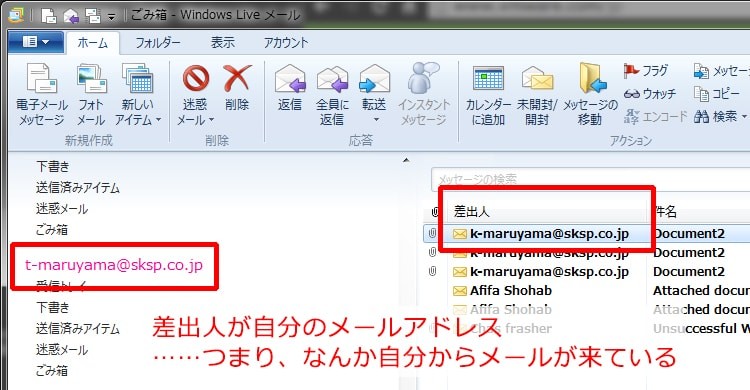Open 下書き under t-maruyama account

[53, 307]
